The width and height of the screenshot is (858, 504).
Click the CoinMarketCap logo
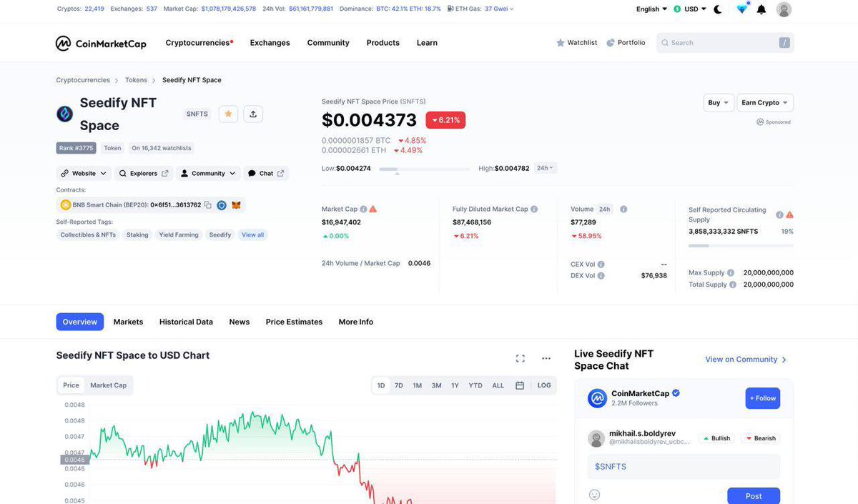101,44
